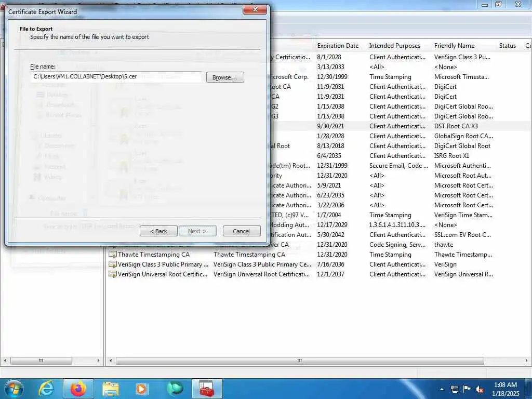Click the VeriSign Class 3 Public Primary certificate icon
Image resolution: width=532 pixels, height=399 pixels.
point(112,264)
